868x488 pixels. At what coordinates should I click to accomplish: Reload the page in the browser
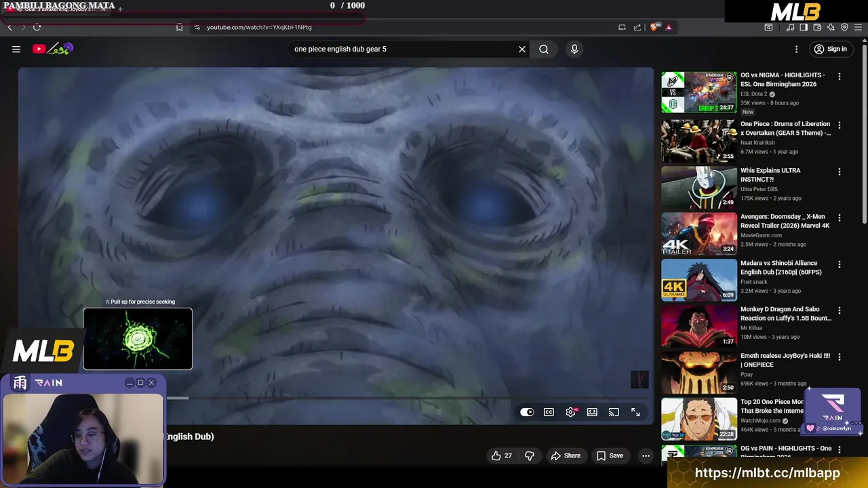click(x=37, y=27)
